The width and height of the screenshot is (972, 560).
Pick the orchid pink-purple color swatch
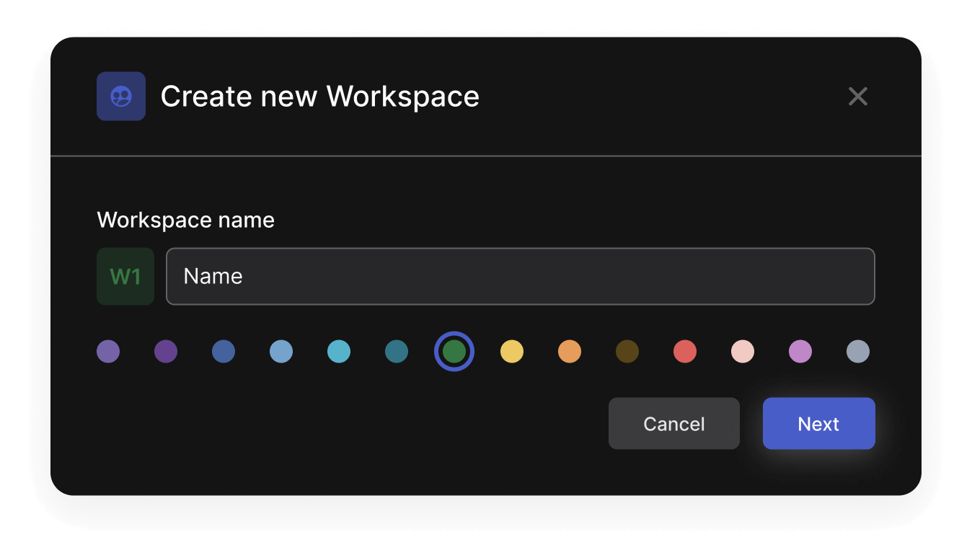[x=800, y=352]
